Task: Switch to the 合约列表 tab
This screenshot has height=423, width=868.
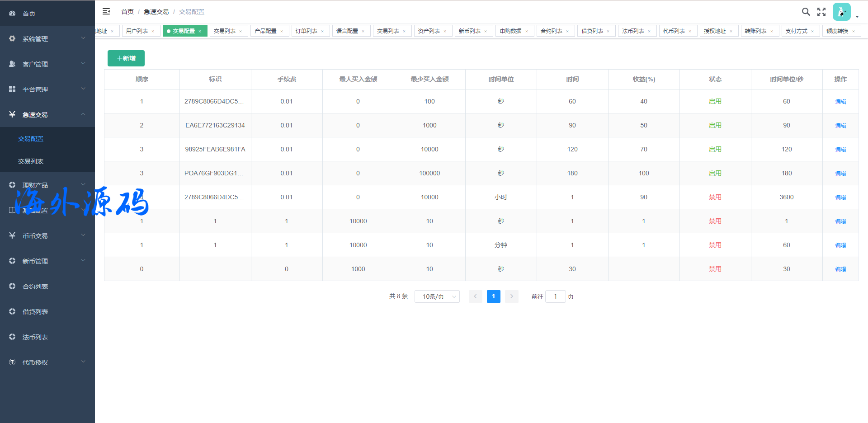Action: point(552,31)
